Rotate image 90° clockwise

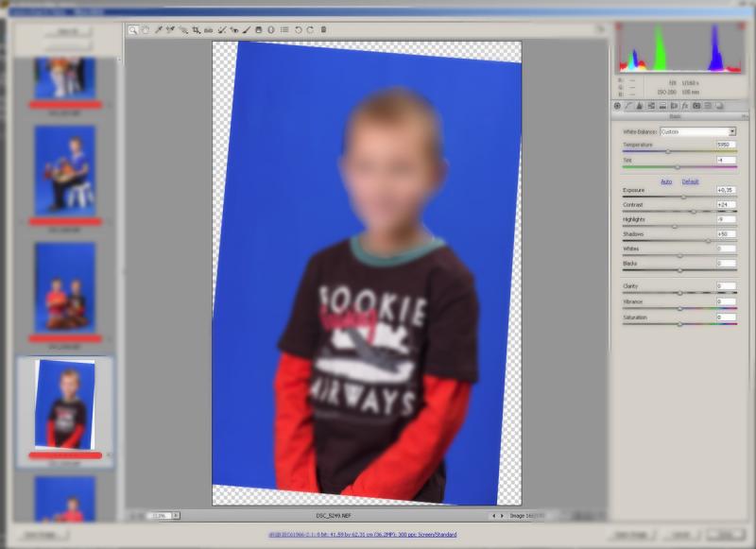[310, 30]
